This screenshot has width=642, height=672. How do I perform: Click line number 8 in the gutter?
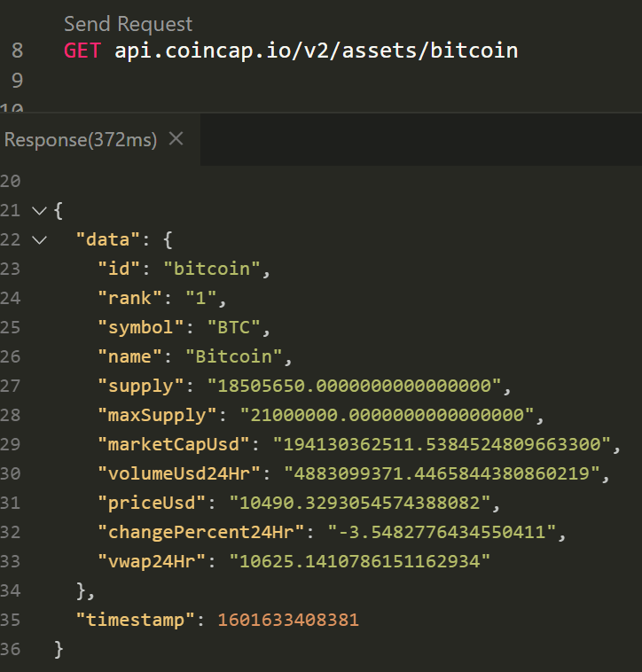point(18,51)
